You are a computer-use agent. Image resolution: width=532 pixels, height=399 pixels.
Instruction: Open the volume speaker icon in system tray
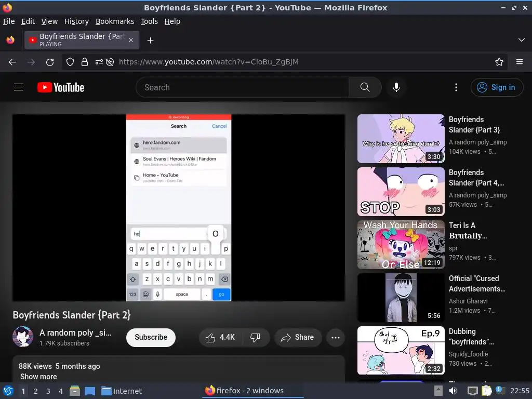[453, 391]
